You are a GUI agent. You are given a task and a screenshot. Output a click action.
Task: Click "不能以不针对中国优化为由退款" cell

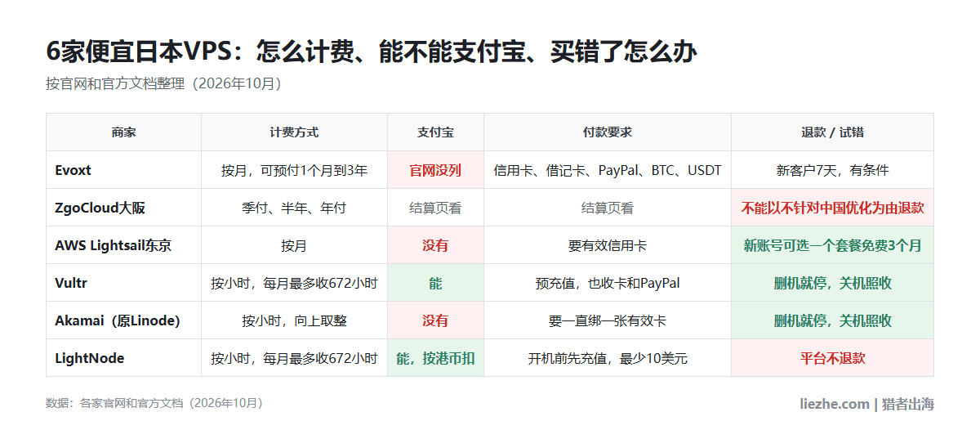pyautogui.click(x=832, y=208)
